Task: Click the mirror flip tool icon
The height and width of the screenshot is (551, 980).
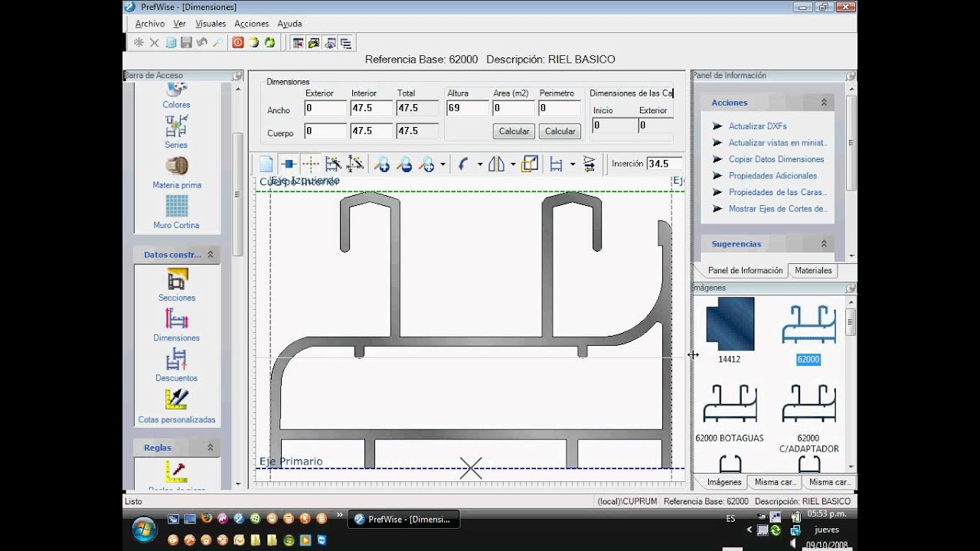Action: 496,164
